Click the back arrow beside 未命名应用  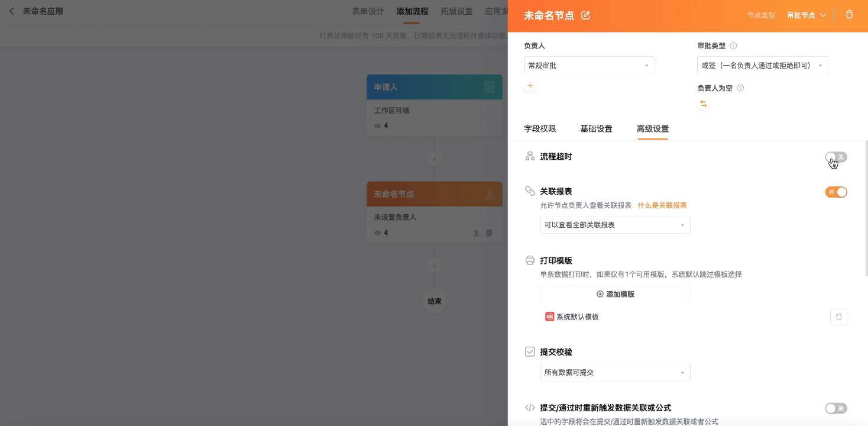pyautogui.click(x=12, y=11)
